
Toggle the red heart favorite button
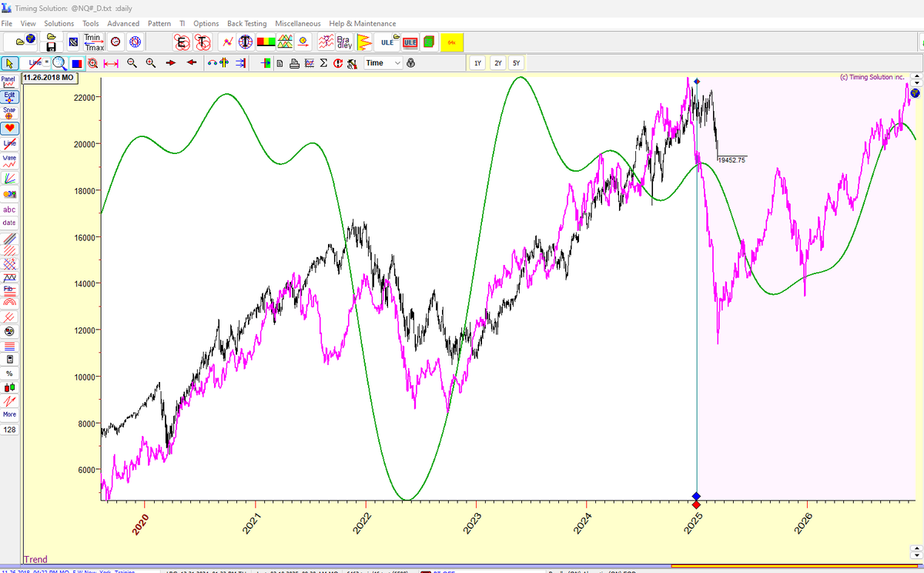pyautogui.click(x=9, y=128)
